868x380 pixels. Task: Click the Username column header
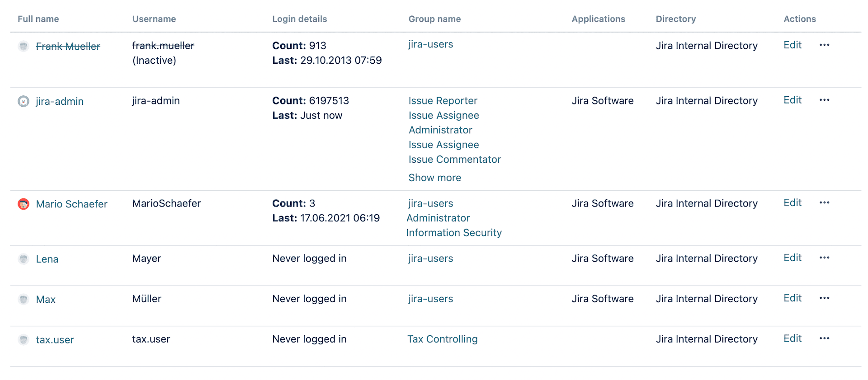pos(154,19)
